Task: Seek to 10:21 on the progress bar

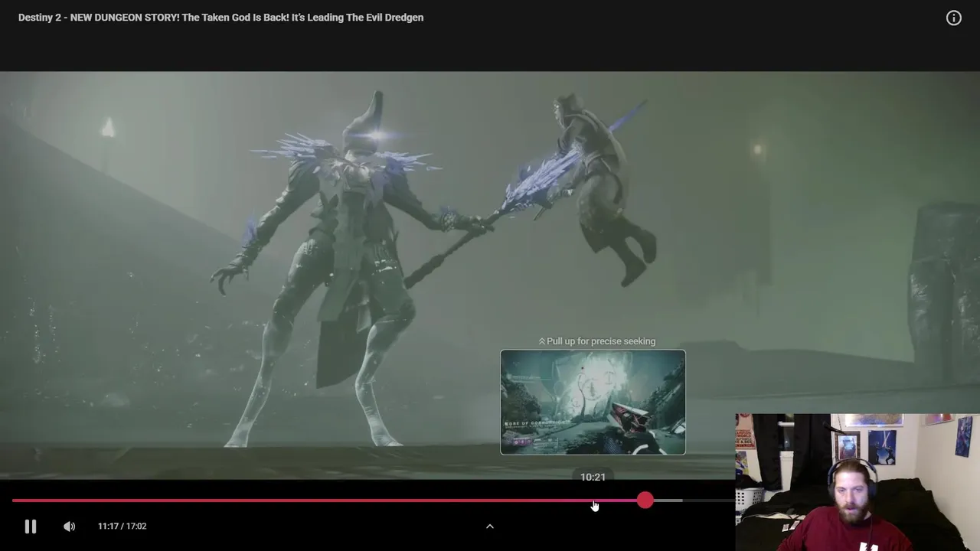Action: coord(593,500)
